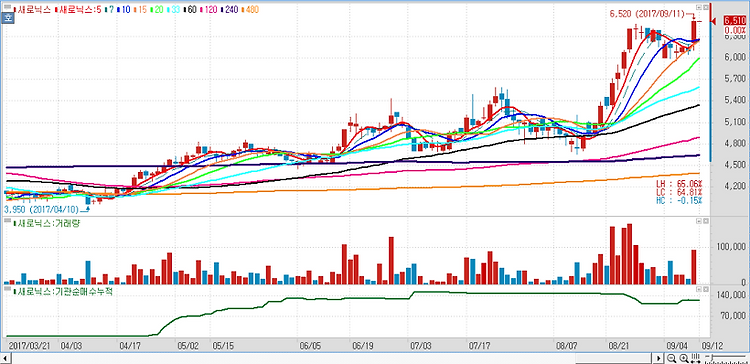The image size is (750, 364).
Task: Click the zoom out magnifier icon
Action: coord(672,358)
